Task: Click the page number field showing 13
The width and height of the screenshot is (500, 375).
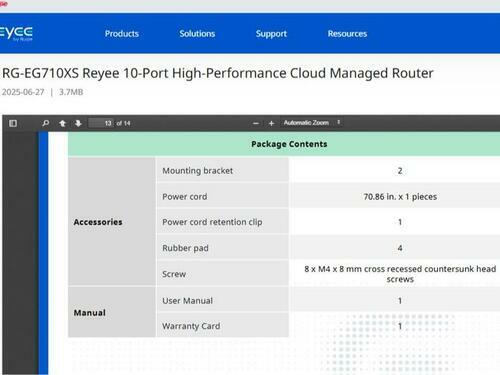Action: click(x=101, y=123)
